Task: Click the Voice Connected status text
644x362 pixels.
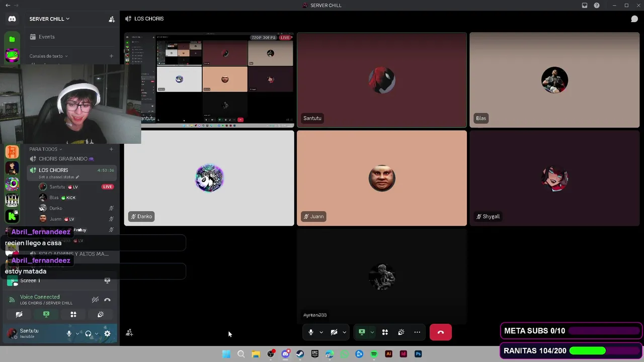Action: (x=40, y=297)
